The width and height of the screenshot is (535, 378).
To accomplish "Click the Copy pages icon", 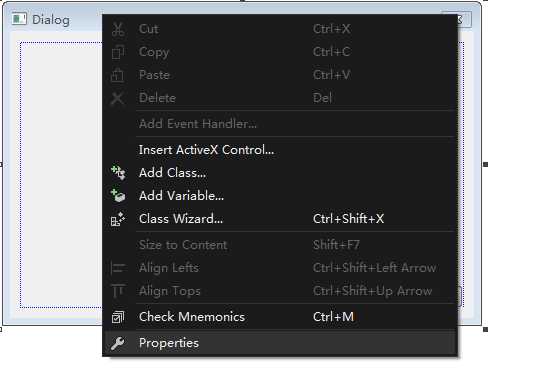I will click(118, 52).
